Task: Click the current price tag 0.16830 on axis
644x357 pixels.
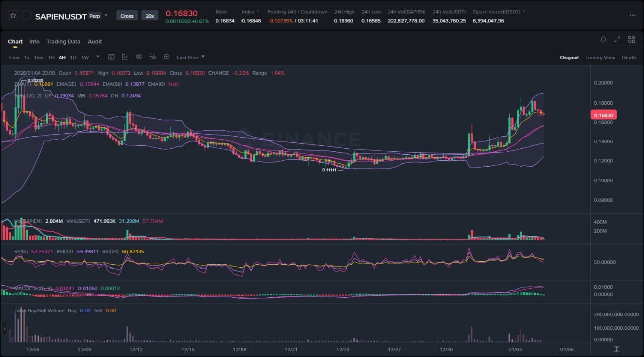Action: (603, 115)
